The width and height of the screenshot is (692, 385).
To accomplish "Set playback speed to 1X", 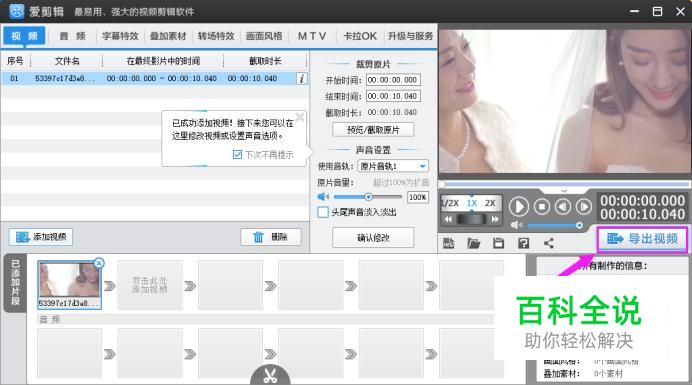I will click(472, 203).
